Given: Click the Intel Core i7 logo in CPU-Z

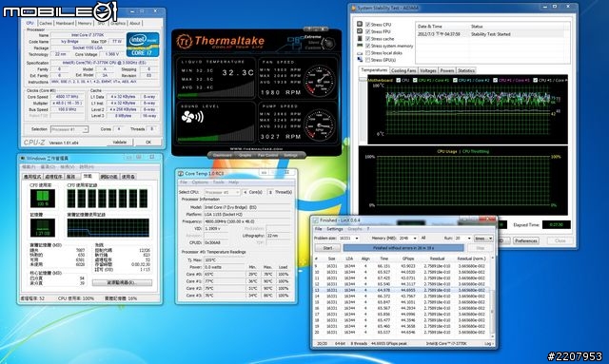Looking at the screenshot, I should click(143, 45).
